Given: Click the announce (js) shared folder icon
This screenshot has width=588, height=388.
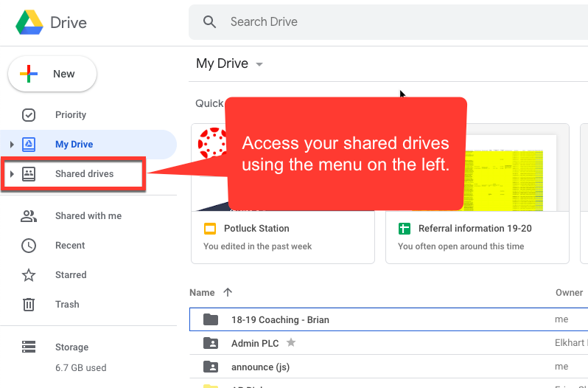Looking at the screenshot, I should click(211, 367).
